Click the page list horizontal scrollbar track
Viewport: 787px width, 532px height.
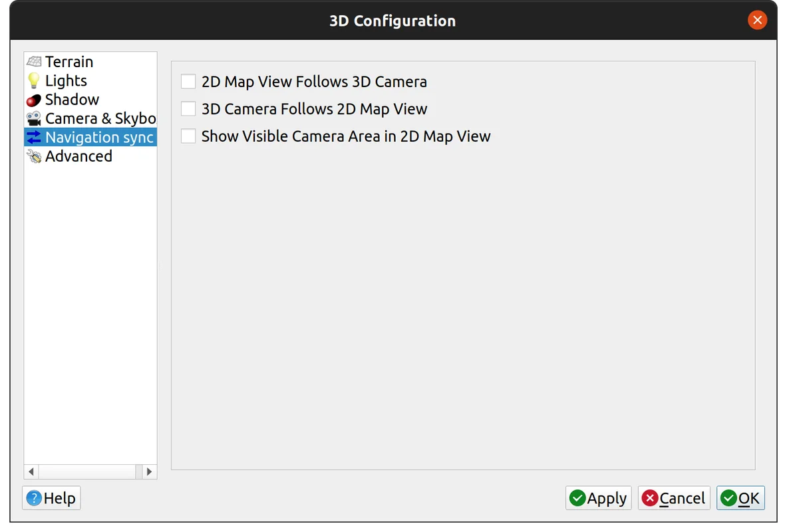90,471
